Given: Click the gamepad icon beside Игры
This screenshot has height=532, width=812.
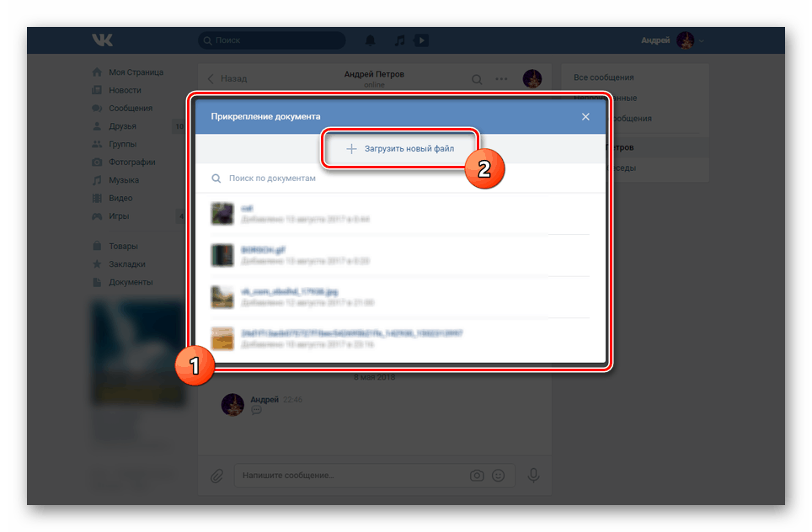Looking at the screenshot, I should [x=97, y=216].
